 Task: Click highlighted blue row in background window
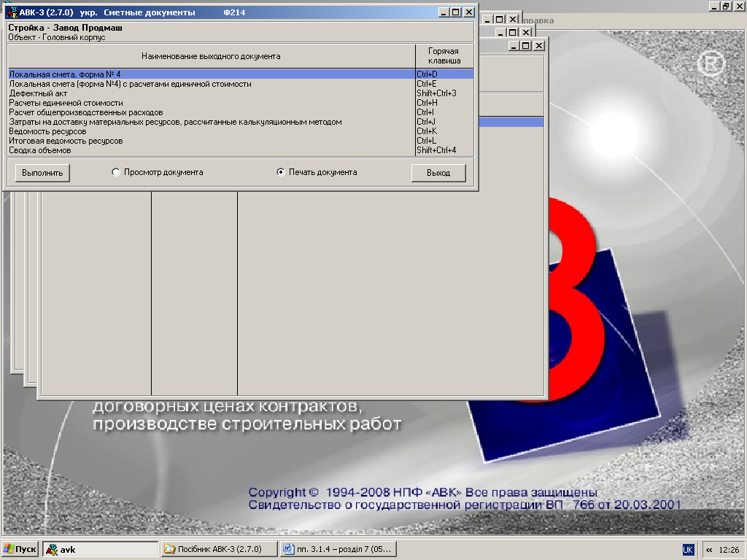[x=511, y=122]
